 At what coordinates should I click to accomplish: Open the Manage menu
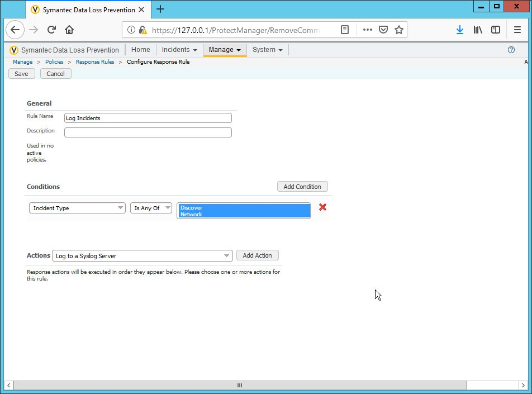[225, 50]
